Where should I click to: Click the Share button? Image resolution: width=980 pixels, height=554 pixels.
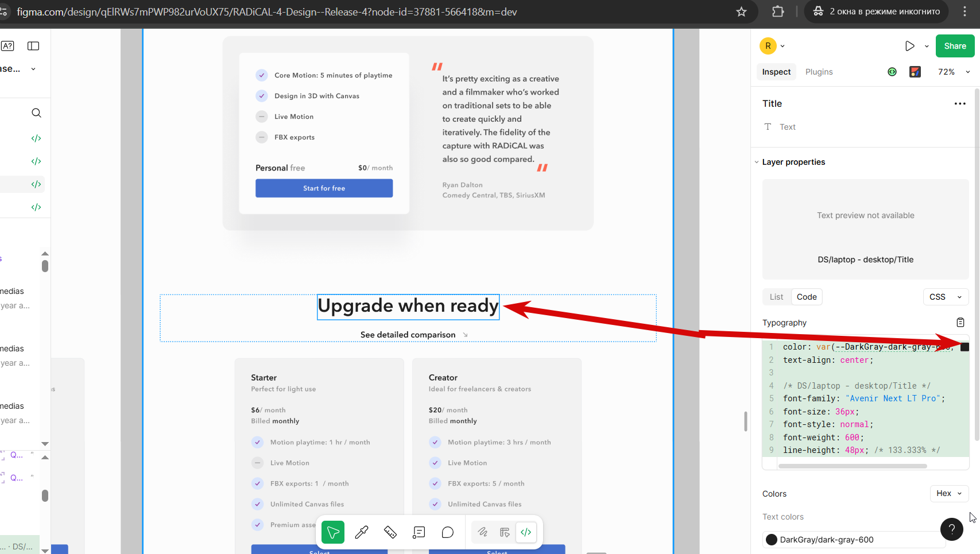pos(955,46)
